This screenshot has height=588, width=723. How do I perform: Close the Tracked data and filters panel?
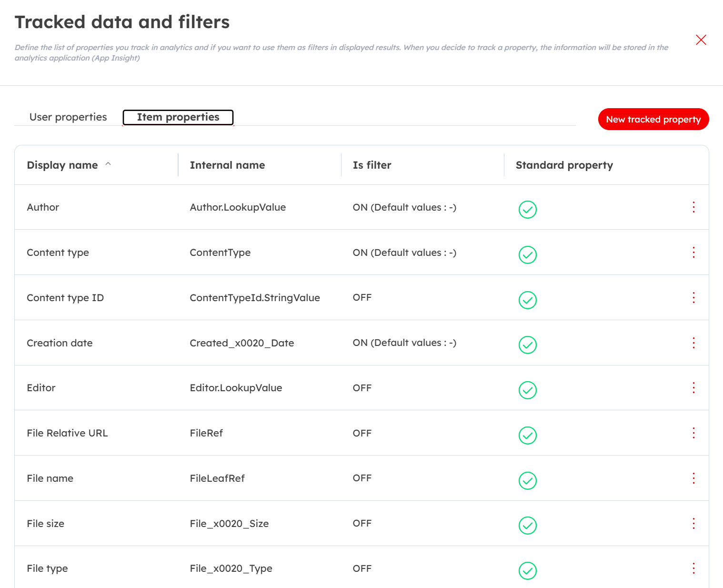(x=701, y=40)
